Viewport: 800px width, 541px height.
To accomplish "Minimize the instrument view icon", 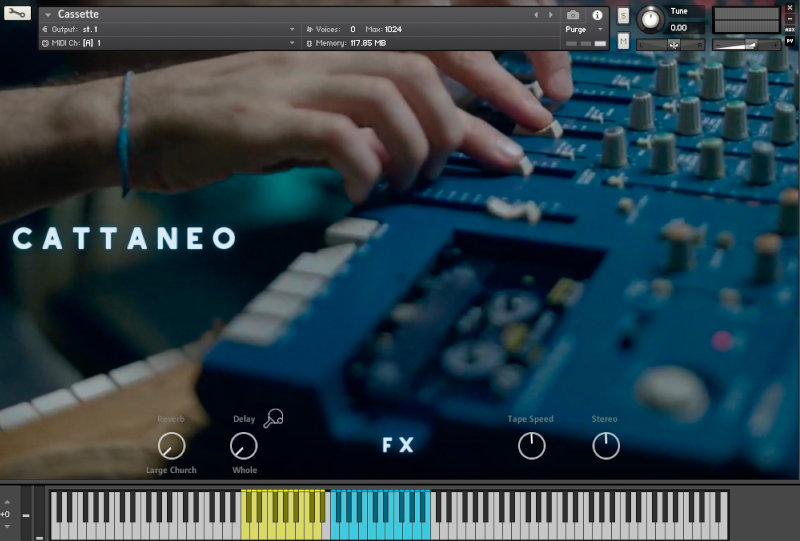I will [790, 19].
